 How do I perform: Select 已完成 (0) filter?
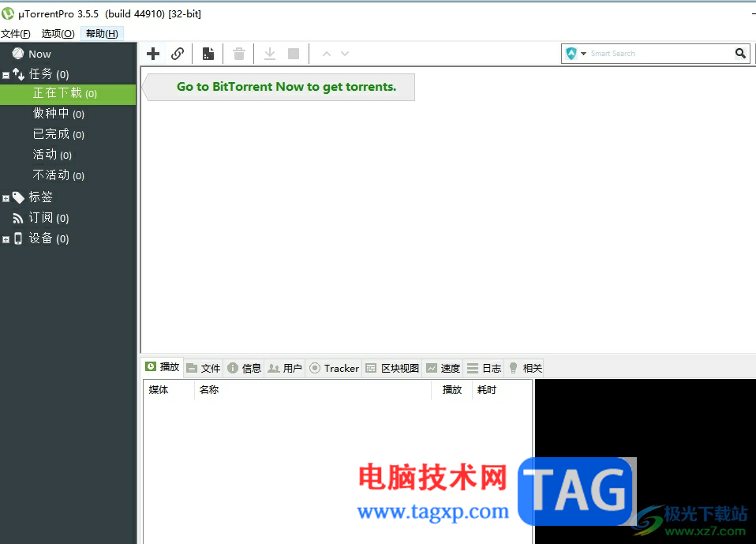(58, 134)
